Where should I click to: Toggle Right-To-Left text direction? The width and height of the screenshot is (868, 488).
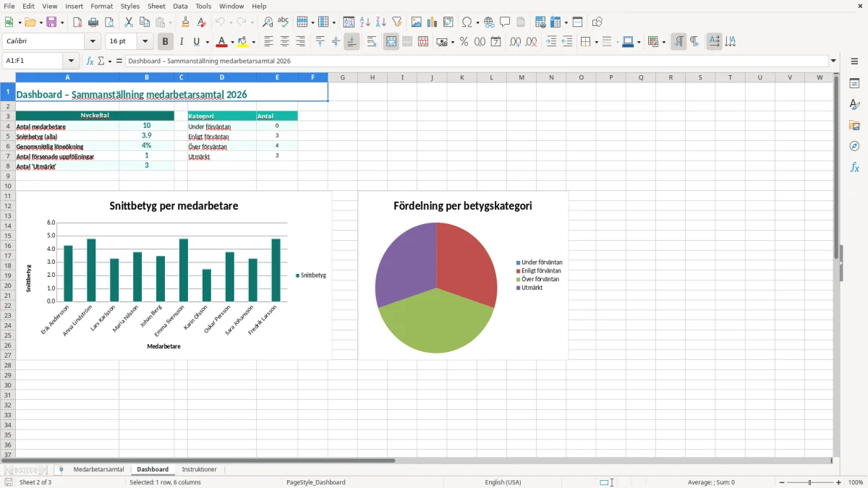[x=694, y=42]
